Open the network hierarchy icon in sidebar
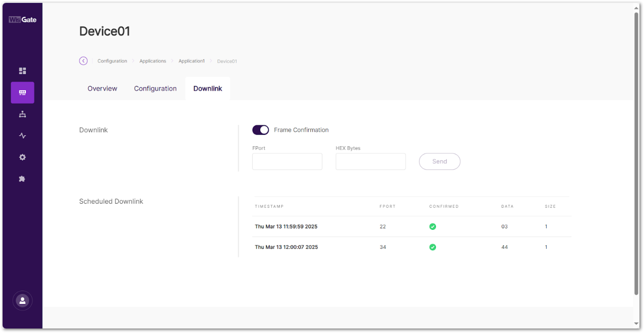 click(23, 114)
